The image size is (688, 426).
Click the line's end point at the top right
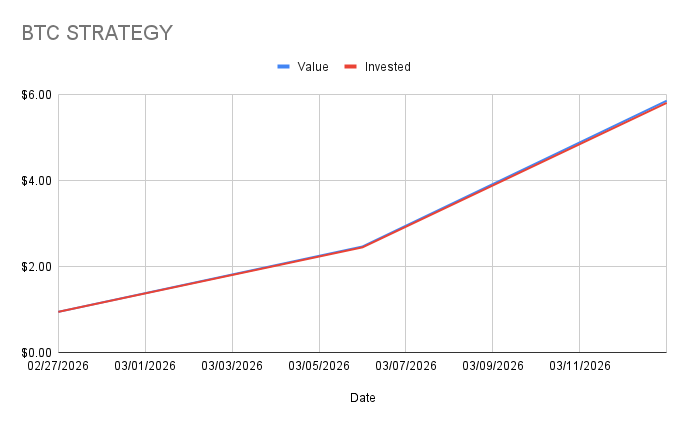tap(666, 101)
